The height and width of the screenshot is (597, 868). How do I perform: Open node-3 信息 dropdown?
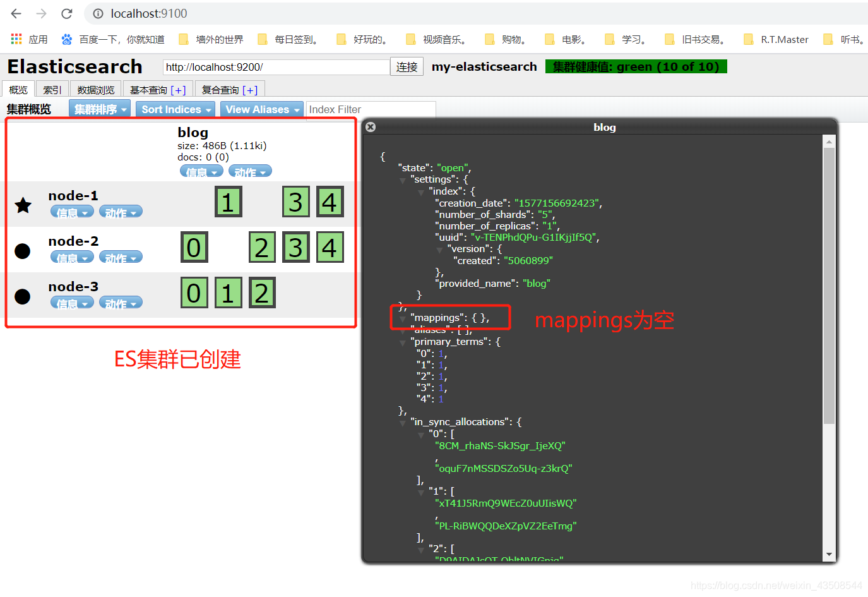[x=72, y=303]
